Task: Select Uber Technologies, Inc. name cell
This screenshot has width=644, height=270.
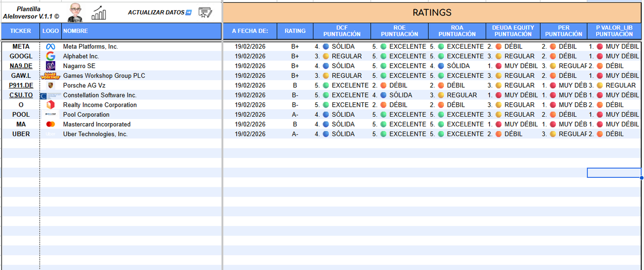Action: click(x=141, y=134)
